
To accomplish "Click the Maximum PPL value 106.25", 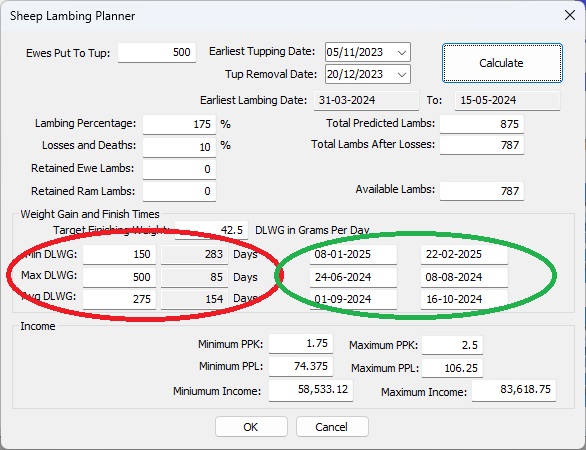I will tap(453, 368).
